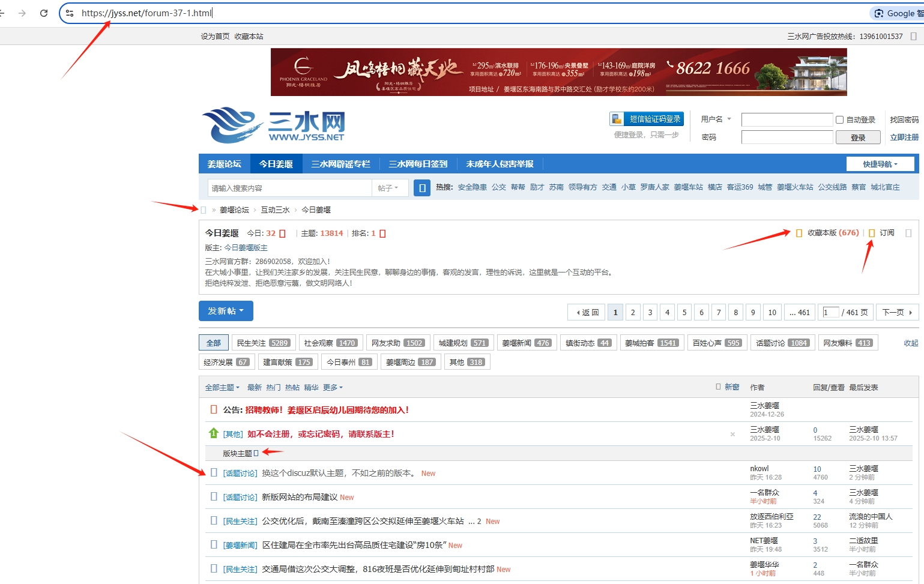Image resolution: width=924 pixels, height=584 pixels.
Task: Click the 下一页 next page button
Action: pyautogui.click(x=898, y=312)
